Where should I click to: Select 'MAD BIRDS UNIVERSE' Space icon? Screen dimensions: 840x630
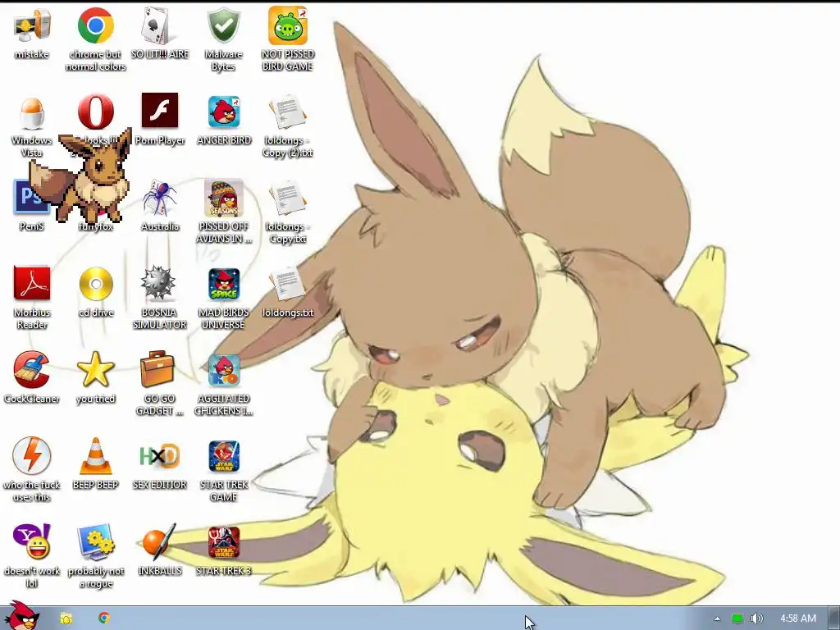pos(224,284)
